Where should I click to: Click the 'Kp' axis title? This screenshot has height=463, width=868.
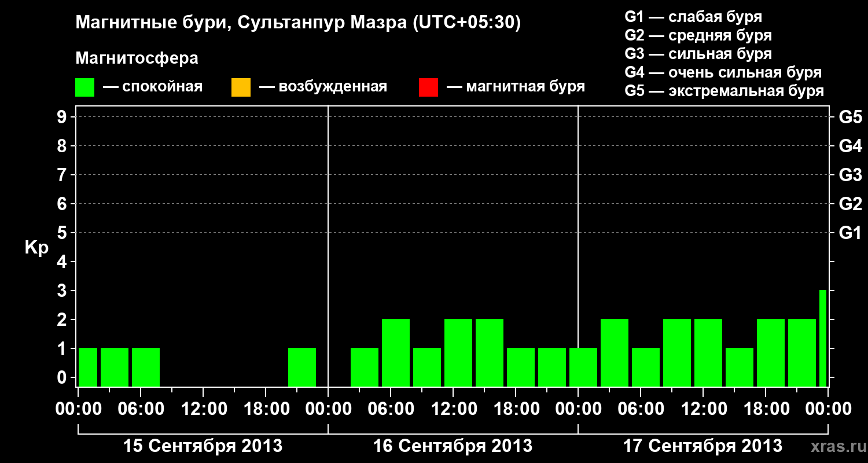tap(36, 248)
